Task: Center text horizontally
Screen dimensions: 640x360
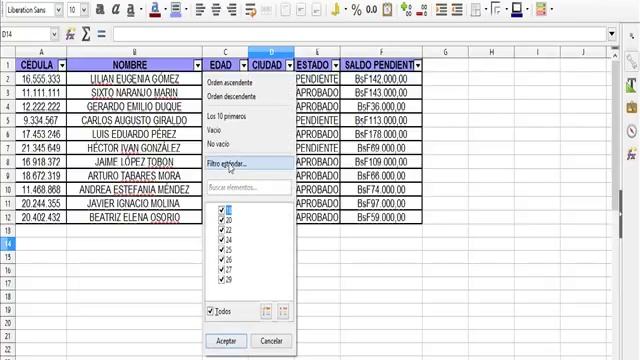Action: (x=216, y=9)
